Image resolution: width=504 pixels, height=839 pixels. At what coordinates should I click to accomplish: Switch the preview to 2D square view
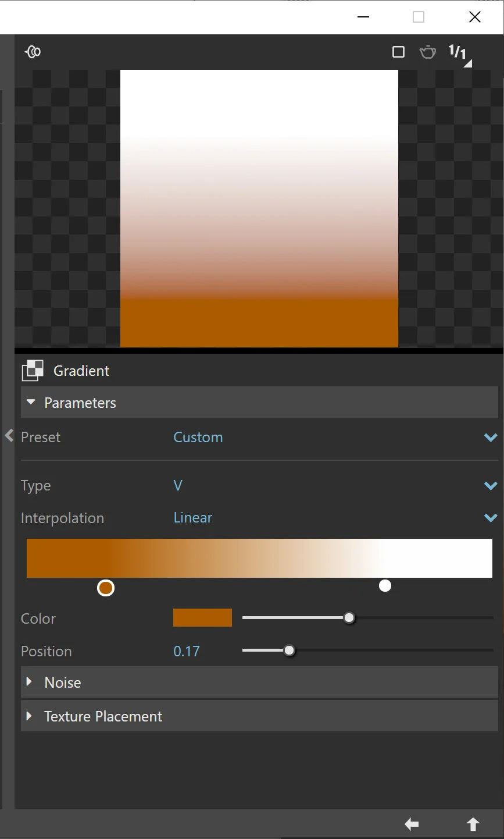[398, 52]
